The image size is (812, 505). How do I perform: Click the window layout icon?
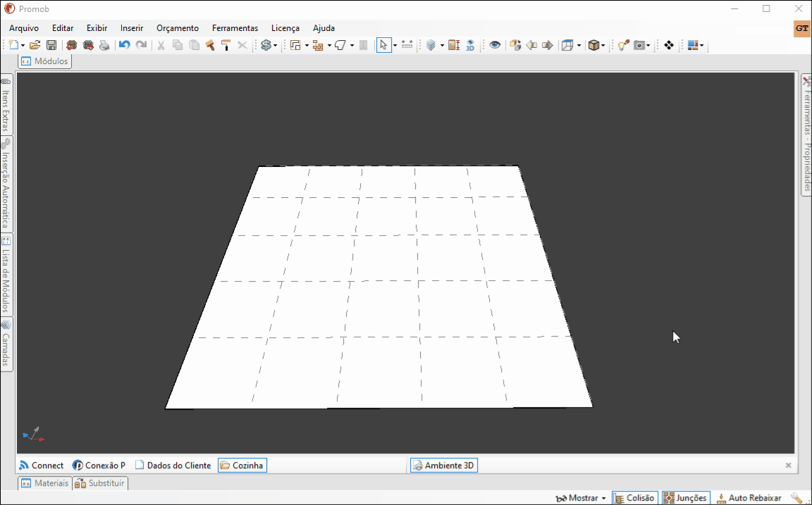693,45
